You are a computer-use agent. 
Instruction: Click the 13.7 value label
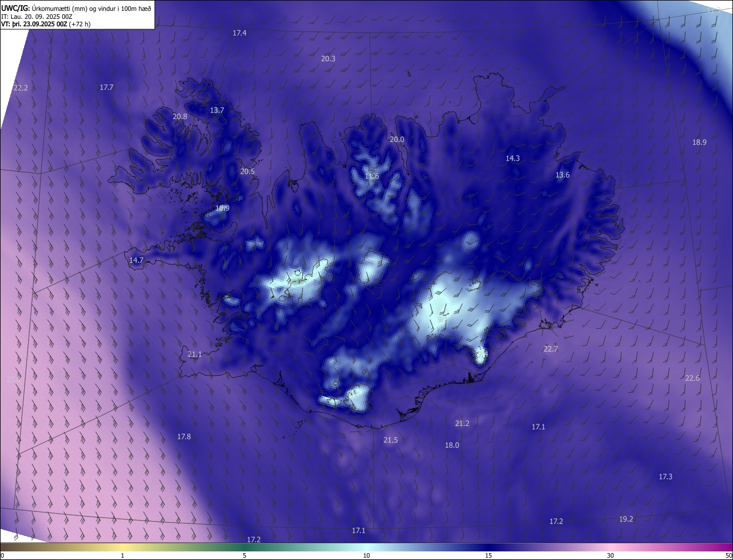[217, 111]
